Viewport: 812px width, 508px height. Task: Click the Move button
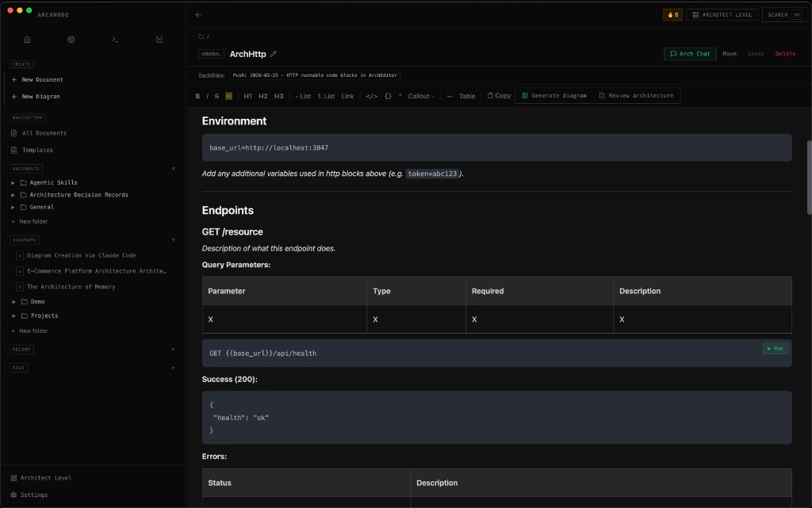730,54
